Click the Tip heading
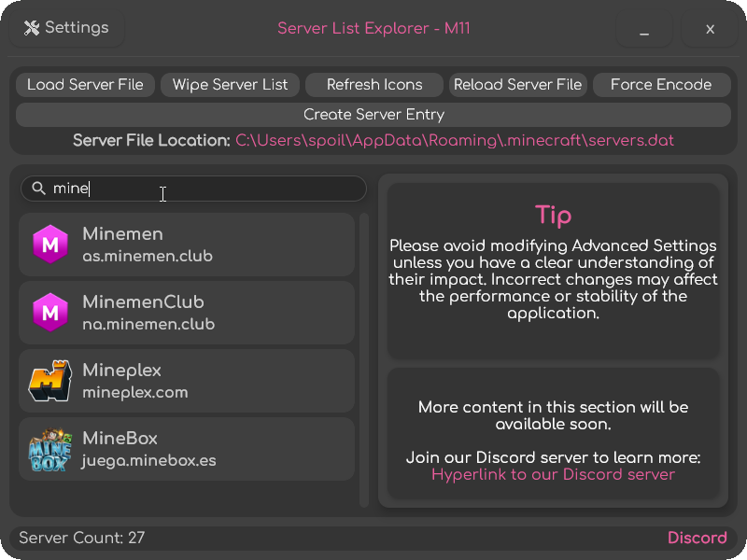Viewport: 747px width, 560px height. pos(553,216)
